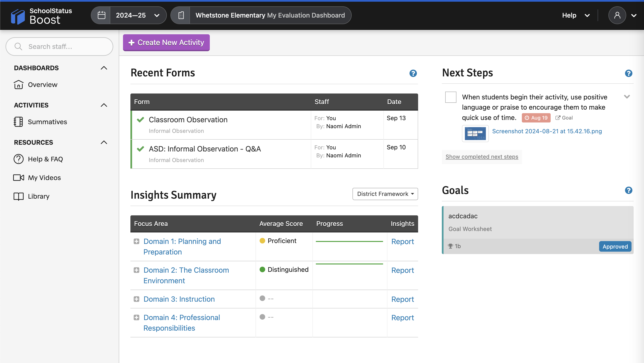Screen dimensions: 644x363
Task: Select the Overview home icon
Action: coord(18,84)
